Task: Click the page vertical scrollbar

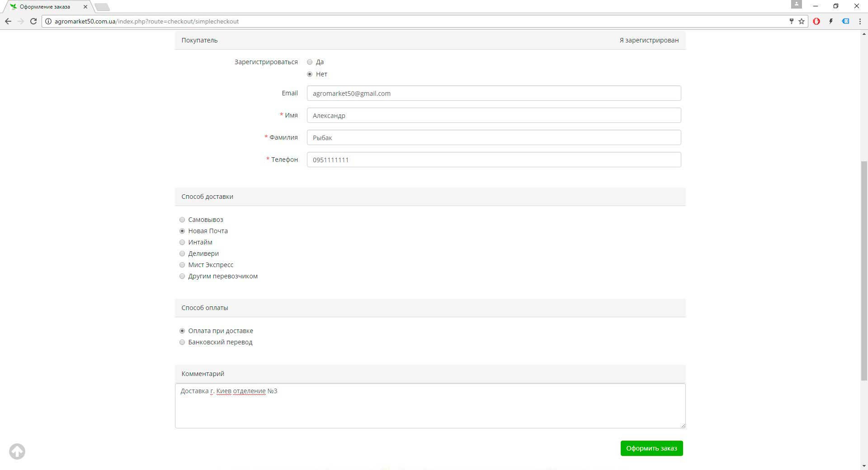Action: click(x=864, y=271)
